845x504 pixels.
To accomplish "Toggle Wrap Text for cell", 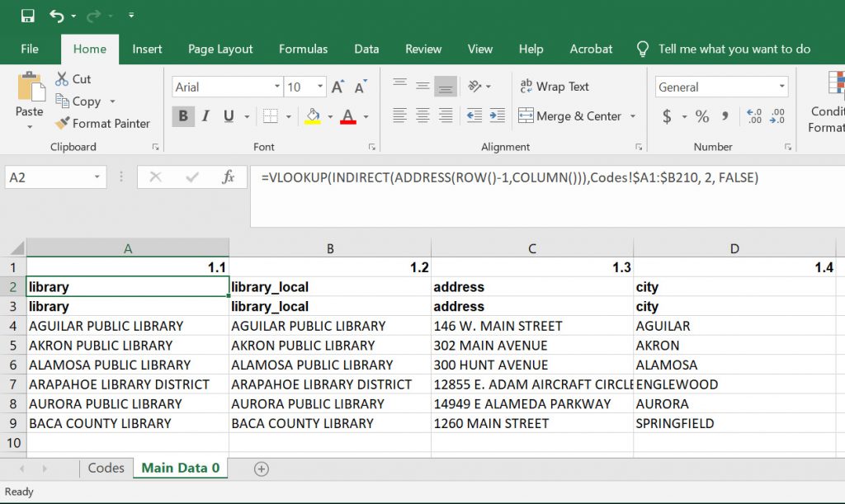I will point(554,87).
